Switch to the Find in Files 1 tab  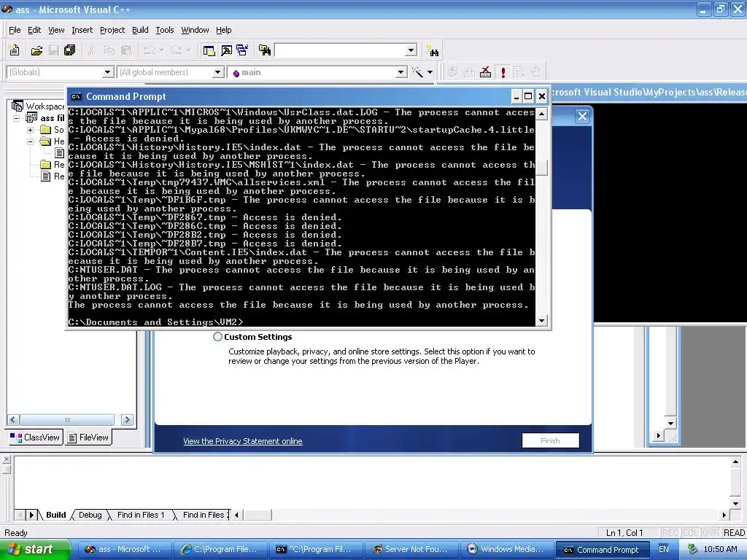141,515
